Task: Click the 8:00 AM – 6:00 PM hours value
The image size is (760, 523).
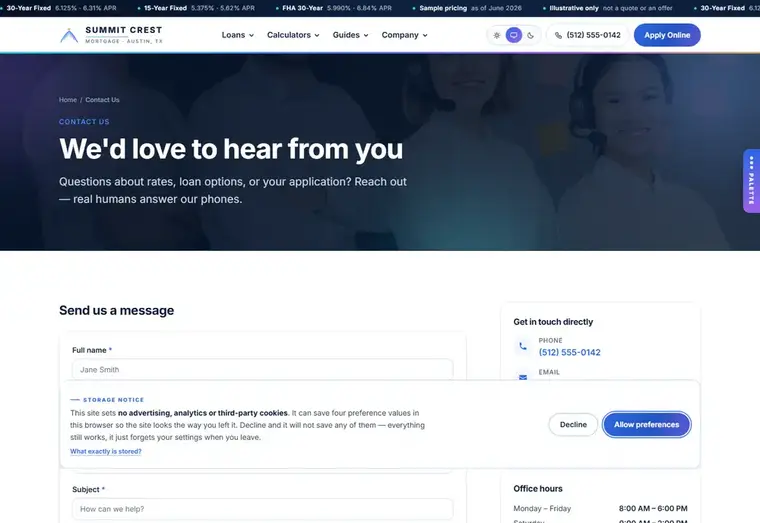Action: coord(653,508)
